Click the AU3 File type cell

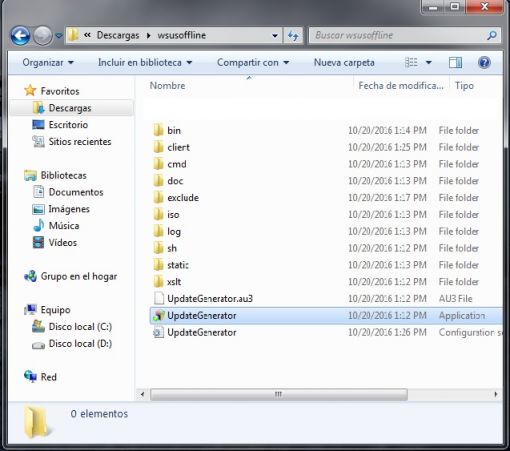pyautogui.click(x=455, y=299)
